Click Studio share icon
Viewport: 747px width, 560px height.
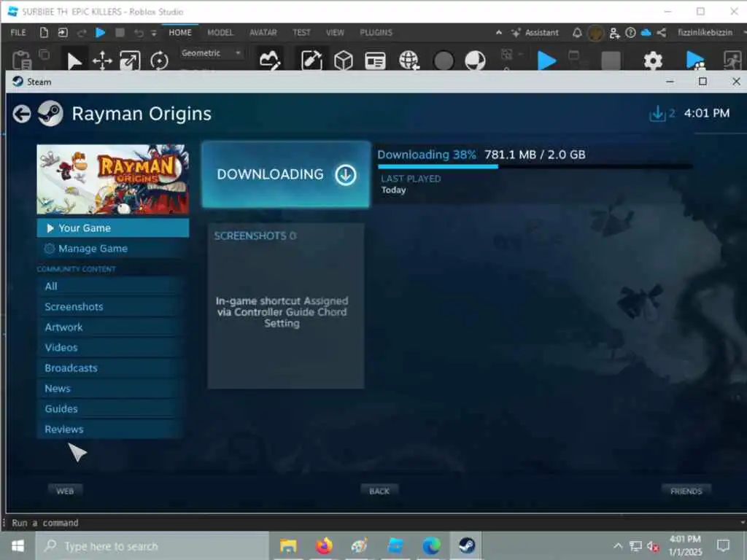661,32
